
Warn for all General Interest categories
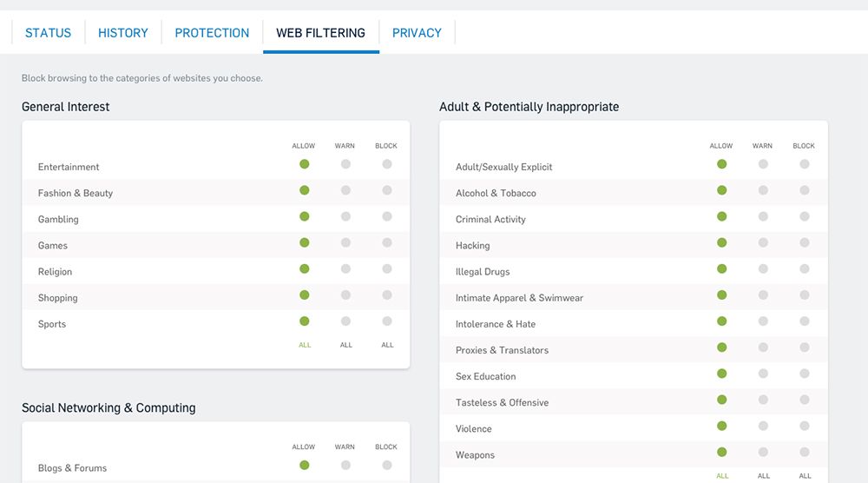[346, 345]
